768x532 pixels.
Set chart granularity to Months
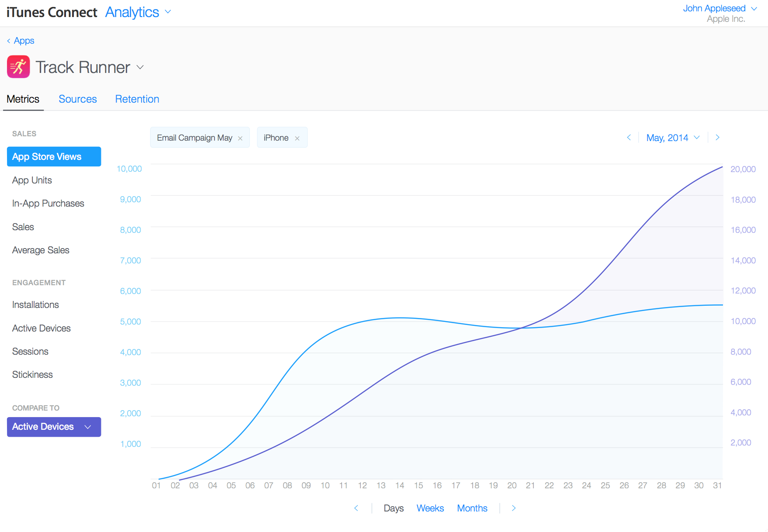coord(472,508)
